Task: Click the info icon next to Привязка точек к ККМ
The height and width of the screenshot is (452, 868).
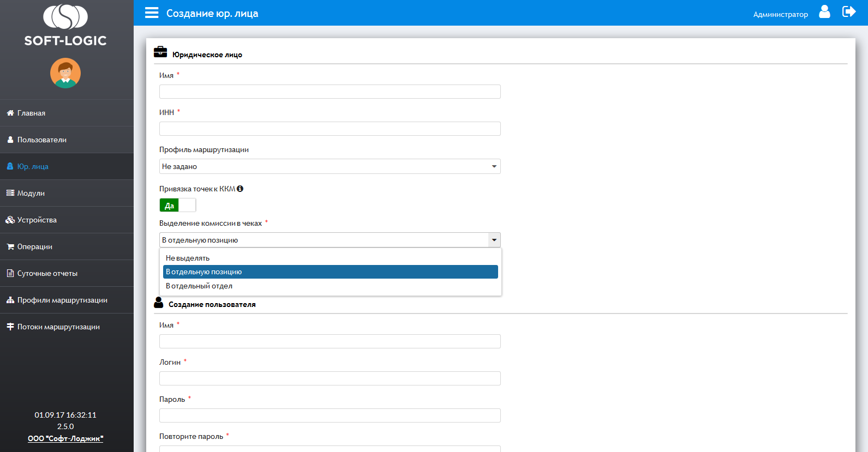Action: [x=240, y=189]
